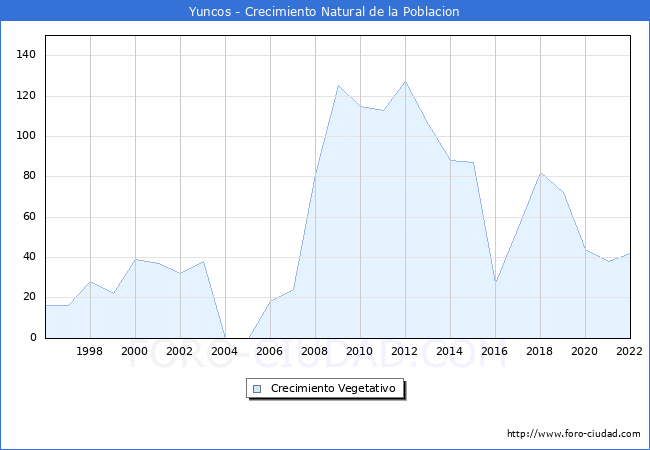
Task: Click the 2016 dip data point
Action: click(495, 282)
